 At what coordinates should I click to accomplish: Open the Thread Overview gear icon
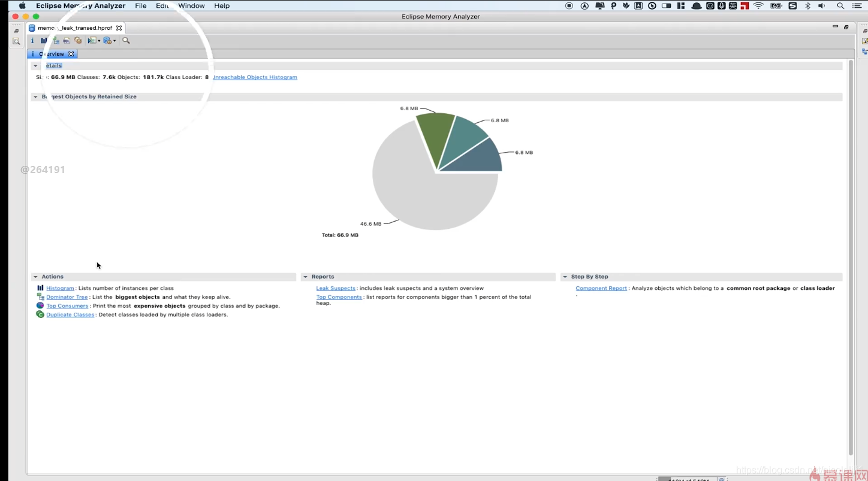(78, 41)
